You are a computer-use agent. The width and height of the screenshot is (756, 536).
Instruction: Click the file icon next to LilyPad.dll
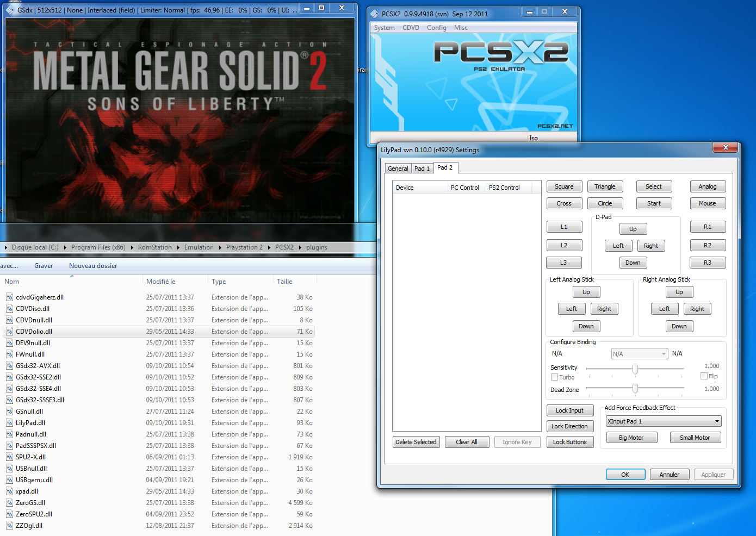[9, 423]
